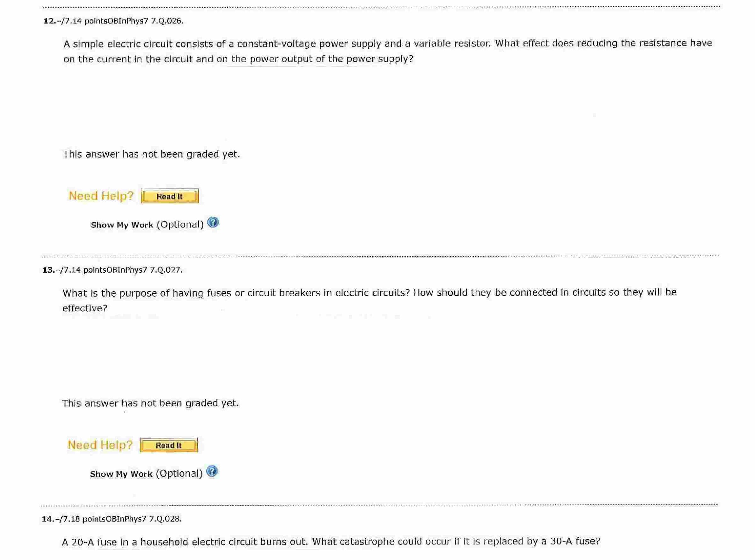Click the (Optional) text in question 13
Image resolution: width=755 pixels, height=560 pixels.
tap(179, 474)
